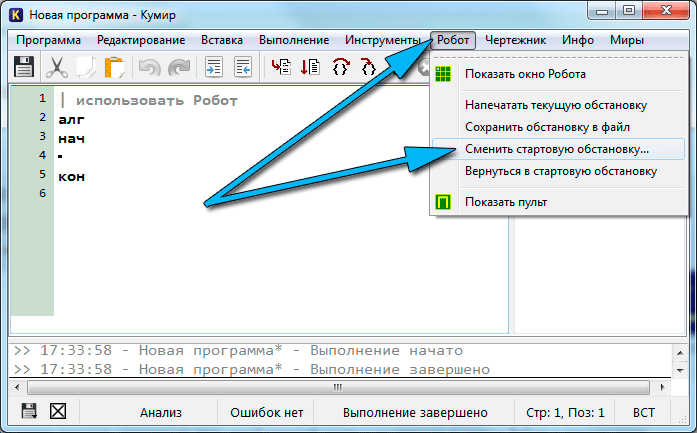Click the clear log crossed box icon

(x=58, y=411)
